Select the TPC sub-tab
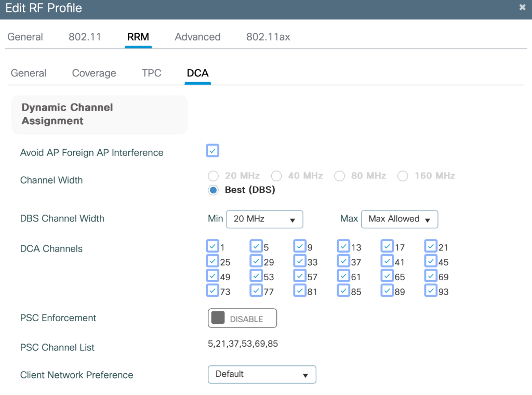This screenshot has width=532, height=395. point(151,73)
